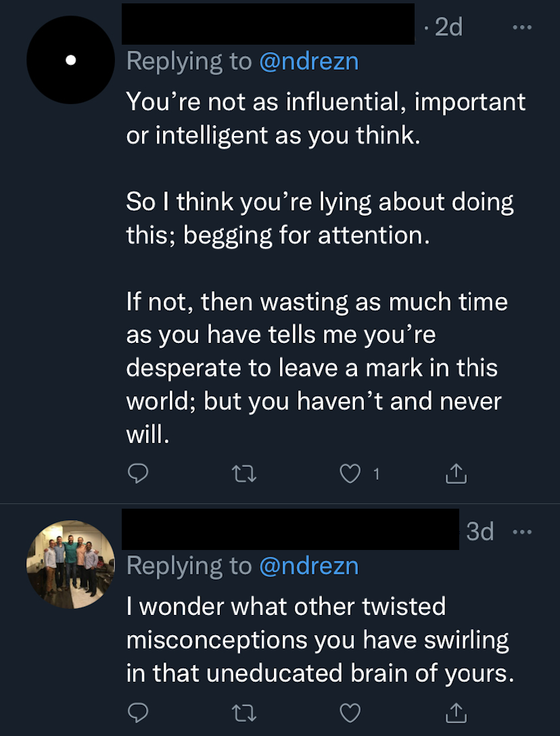The height and width of the screenshot is (736, 560).
Task: Reply to the second tweet
Action: pyautogui.click(x=138, y=713)
